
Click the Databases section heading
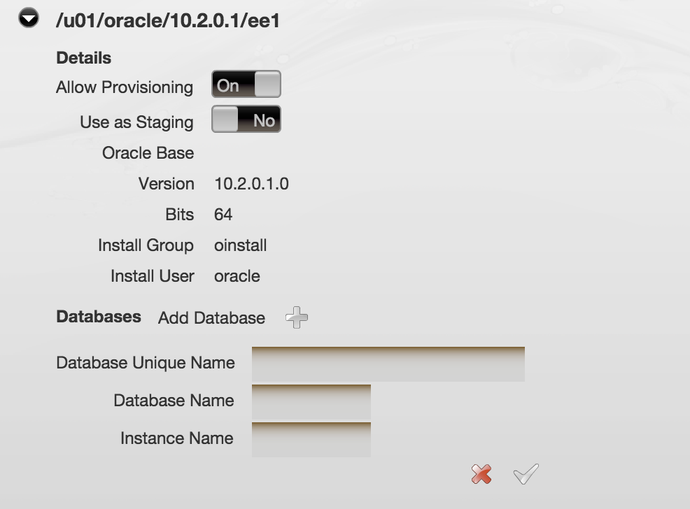[x=98, y=317]
